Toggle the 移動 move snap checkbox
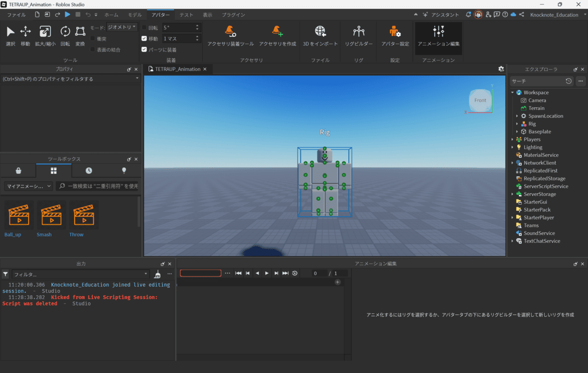Screen dimensions: 588x373 (x=144, y=39)
